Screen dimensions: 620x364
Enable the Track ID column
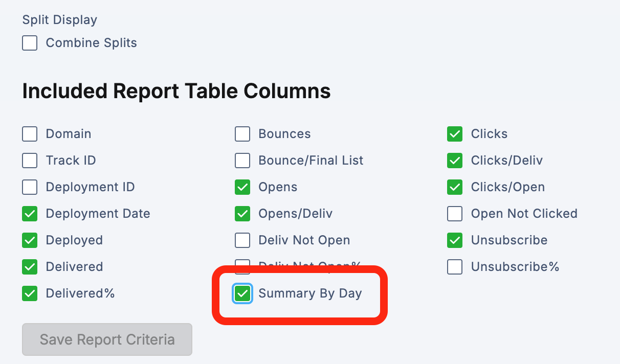[30, 161]
